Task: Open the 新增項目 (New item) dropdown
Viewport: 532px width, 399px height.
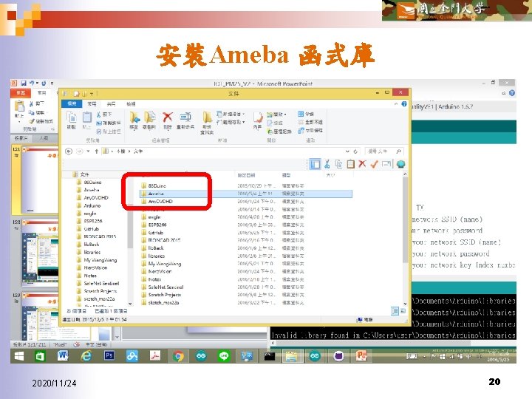Action: tap(231, 114)
